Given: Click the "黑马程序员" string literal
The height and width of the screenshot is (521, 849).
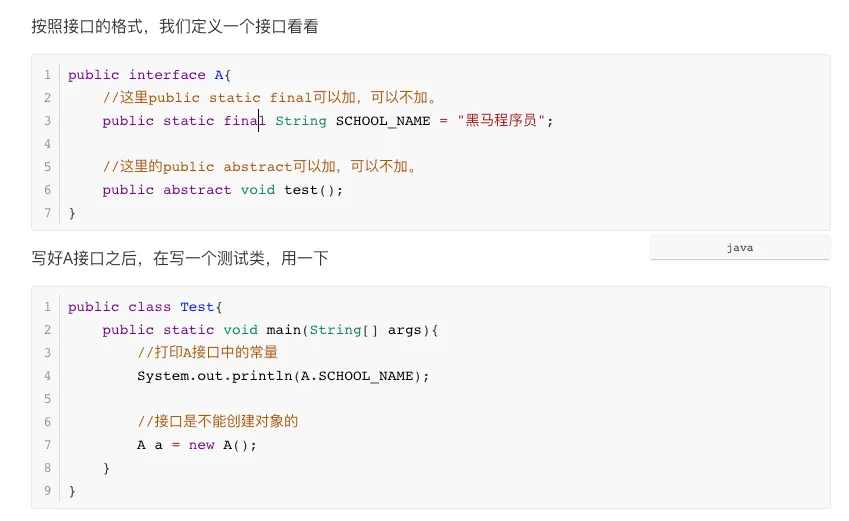Looking at the screenshot, I should point(500,121).
